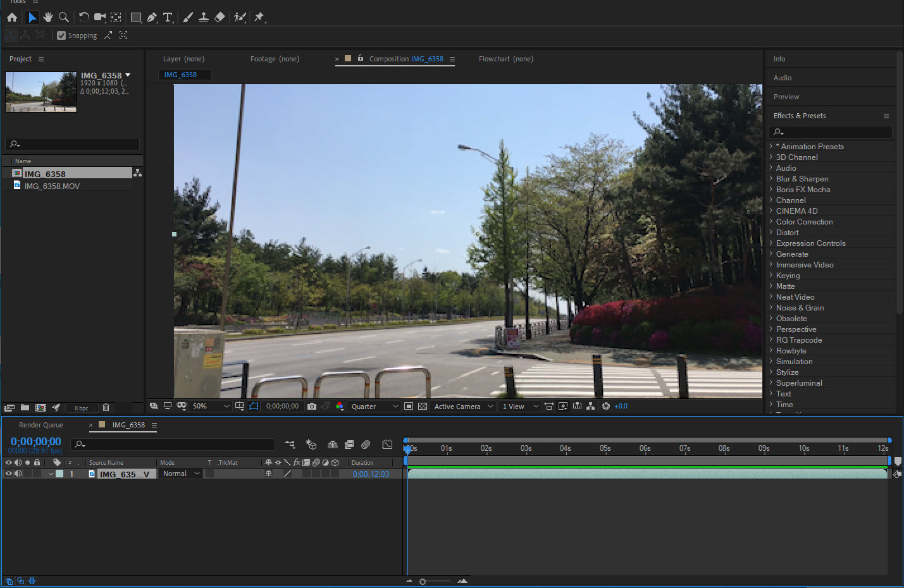Open the Info panel
Image resolution: width=904 pixels, height=588 pixels.
[x=779, y=59]
